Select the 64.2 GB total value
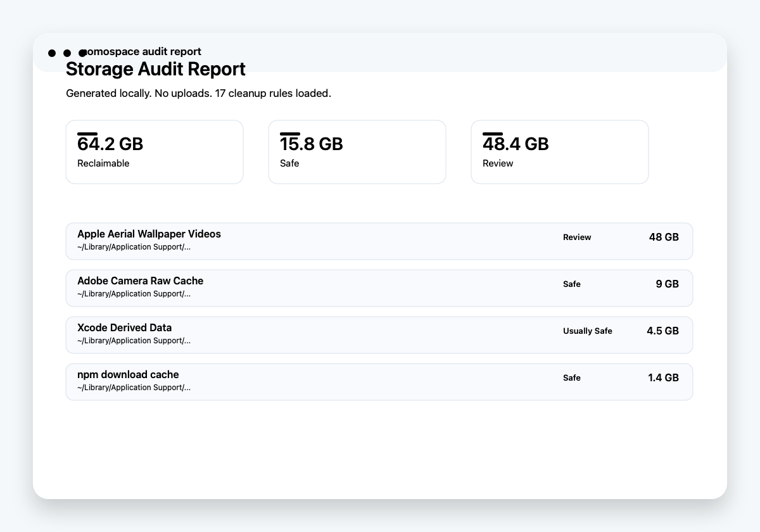 point(110,144)
